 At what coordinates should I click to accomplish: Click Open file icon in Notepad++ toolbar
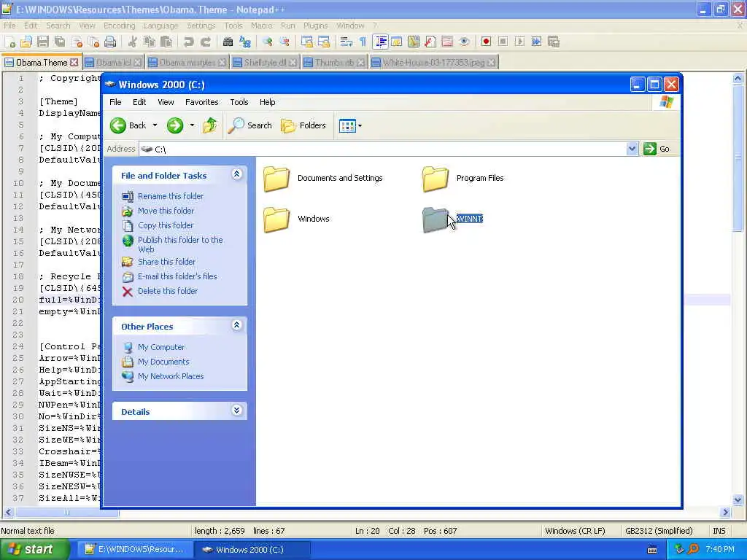(x=26, y=42)
